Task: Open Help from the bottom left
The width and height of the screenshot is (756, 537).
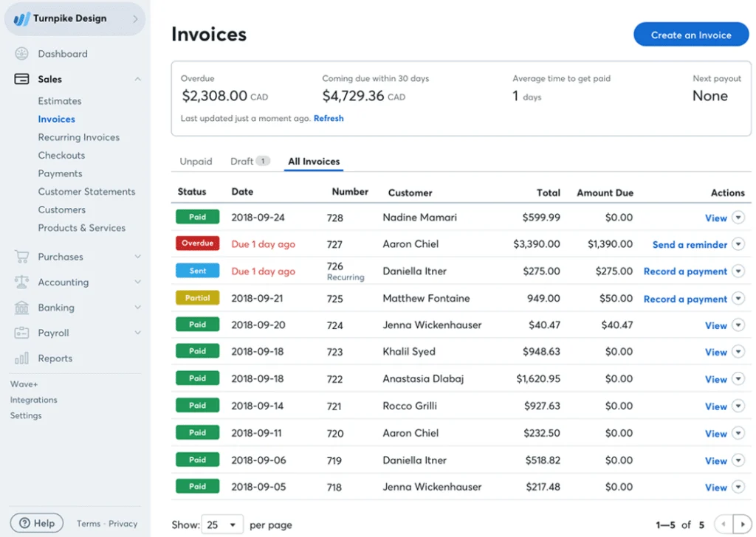Action: tap(36, 522)
